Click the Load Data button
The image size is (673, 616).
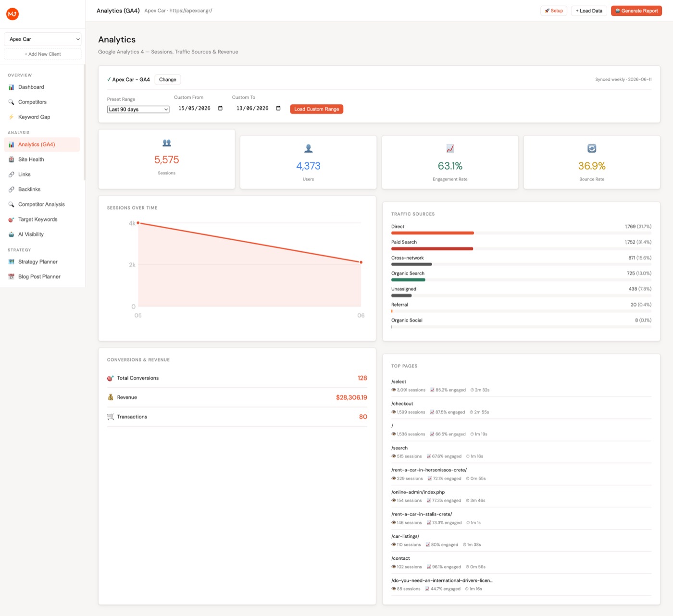pos(589,11)
